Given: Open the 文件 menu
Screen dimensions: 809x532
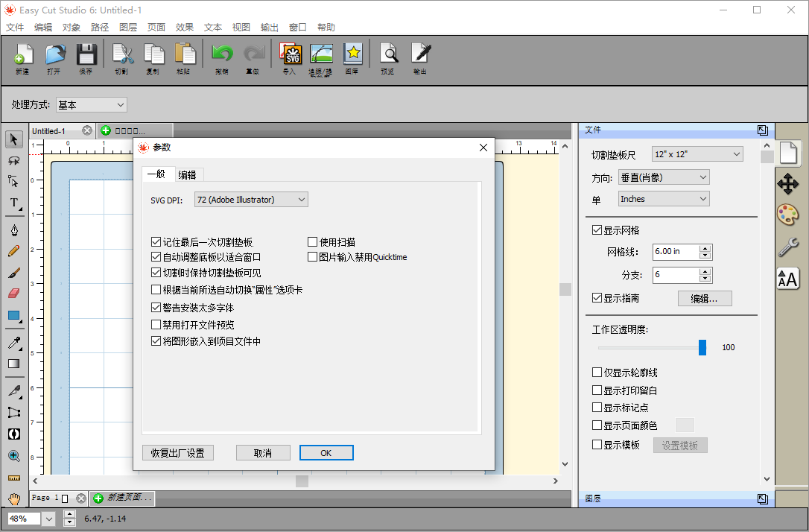Looking at the screenshot, I should [15, 28].
